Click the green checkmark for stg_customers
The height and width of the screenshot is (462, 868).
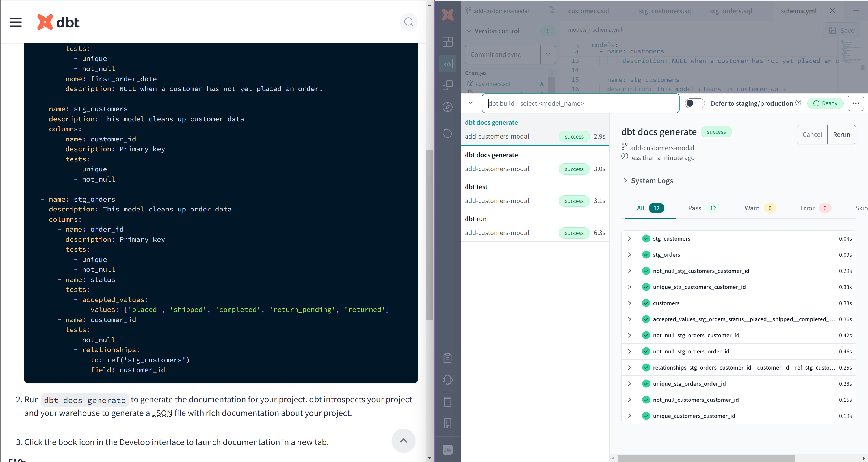click(x=646, y=239)
